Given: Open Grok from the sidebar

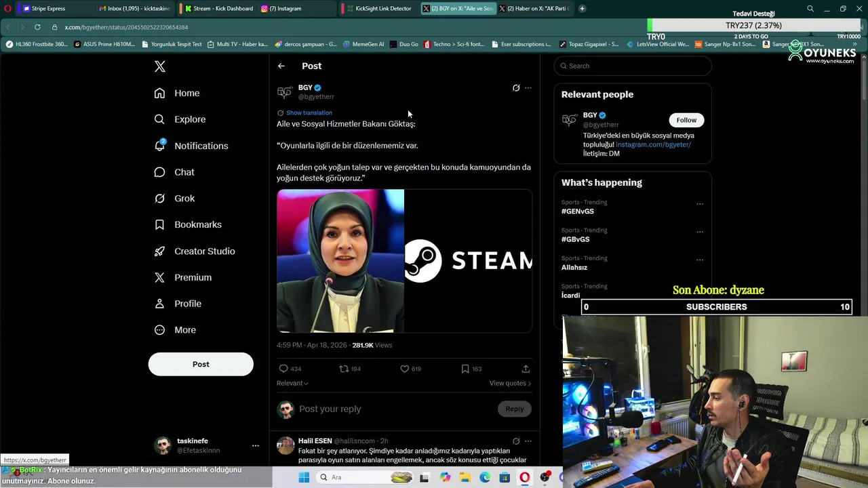Looking at the screenshot, I should click(x=174, y=199).
